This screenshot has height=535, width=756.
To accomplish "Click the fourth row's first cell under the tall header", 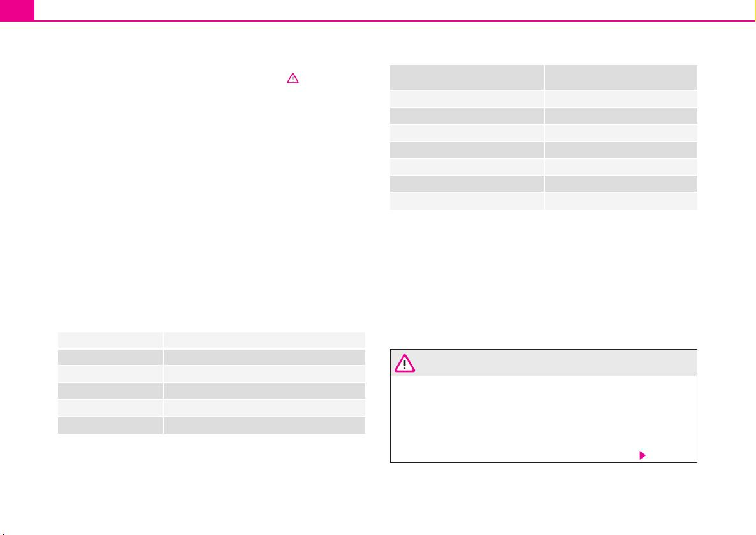I will [467, 150].
